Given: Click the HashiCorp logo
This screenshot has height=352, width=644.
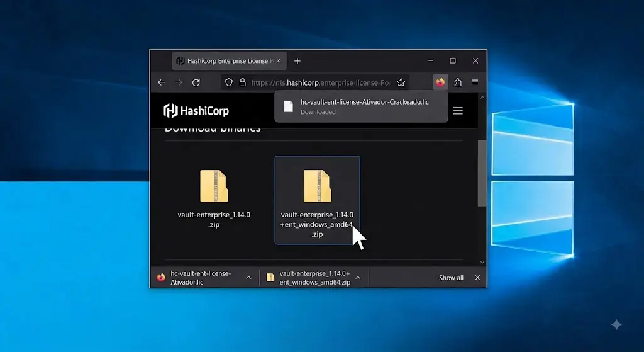Looking at the screenshot, I should click(x=196, y=111).
